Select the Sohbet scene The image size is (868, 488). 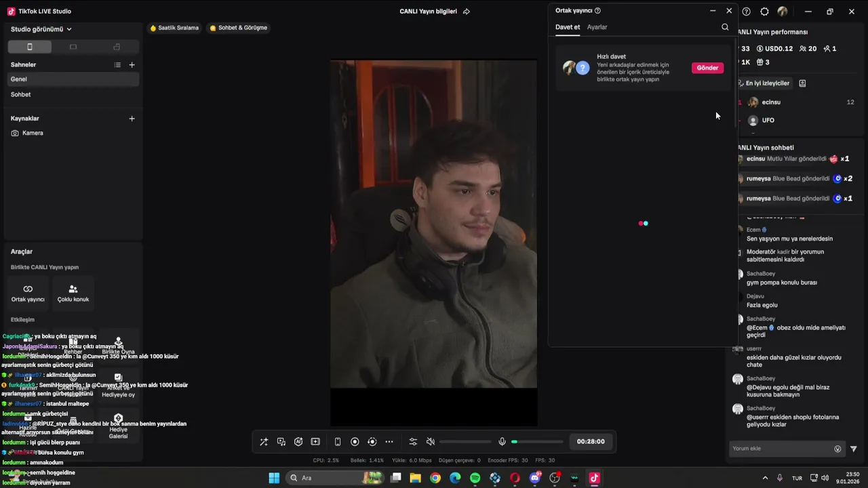click(73, 94)
